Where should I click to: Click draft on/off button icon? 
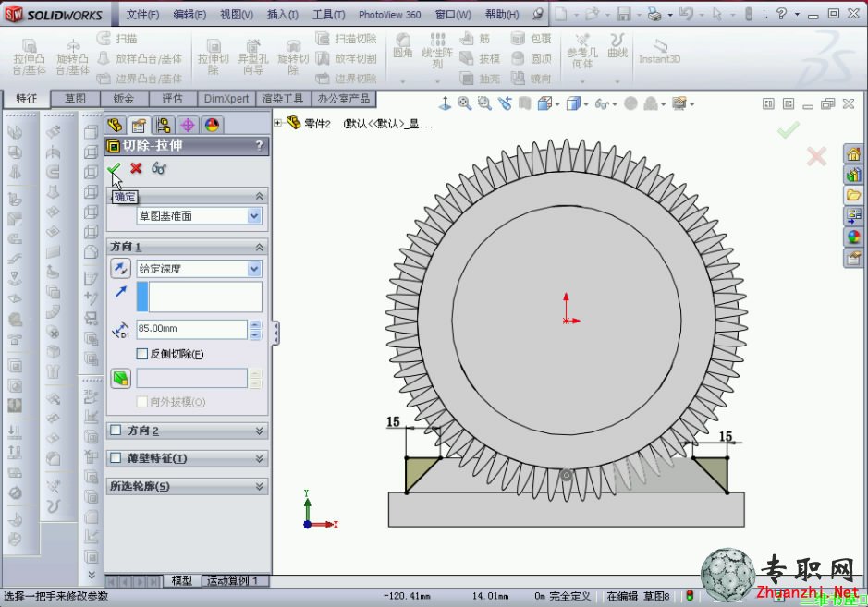pos(121,379)
